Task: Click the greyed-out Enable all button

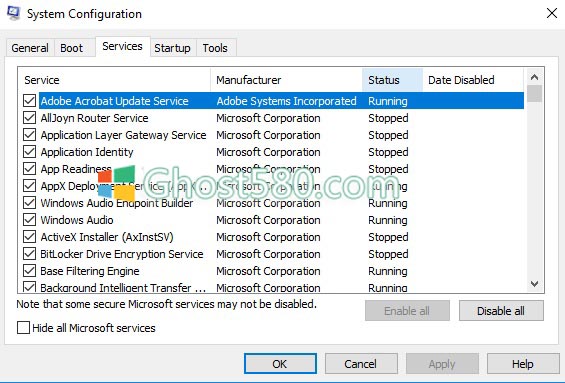Action: click(407, 311)
